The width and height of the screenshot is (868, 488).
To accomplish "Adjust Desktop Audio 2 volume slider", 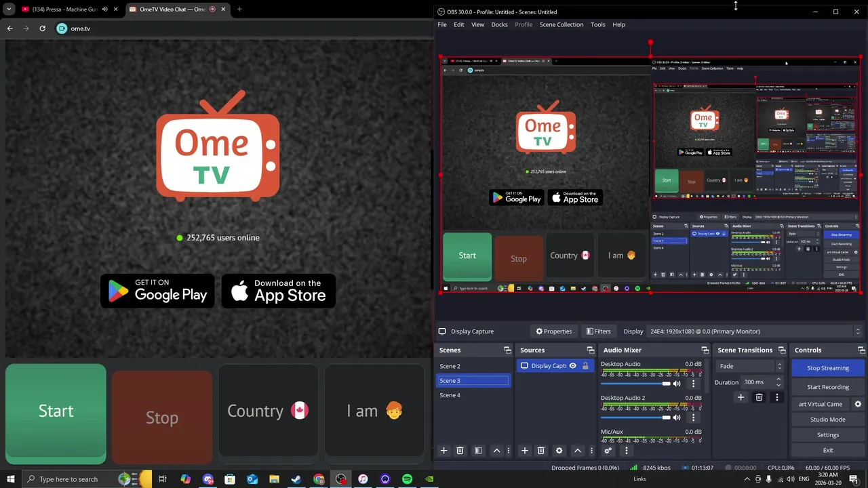I will (x=635, y=418).
